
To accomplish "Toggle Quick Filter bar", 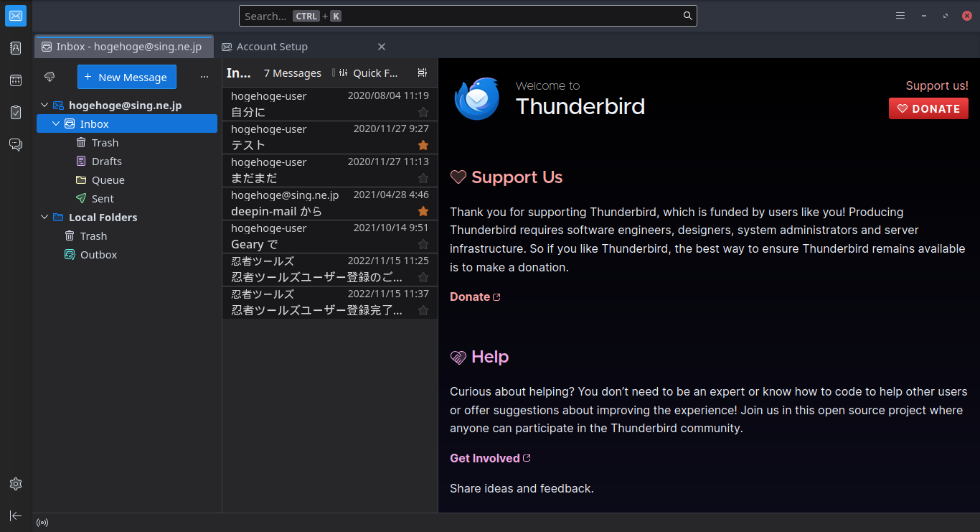I will 367,73.
